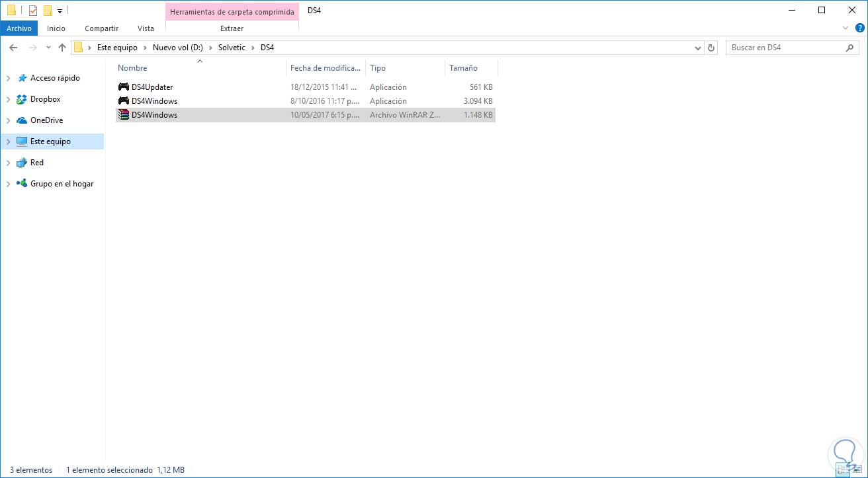Click the New folder icon in quick access toolbar

pos(48,10)
